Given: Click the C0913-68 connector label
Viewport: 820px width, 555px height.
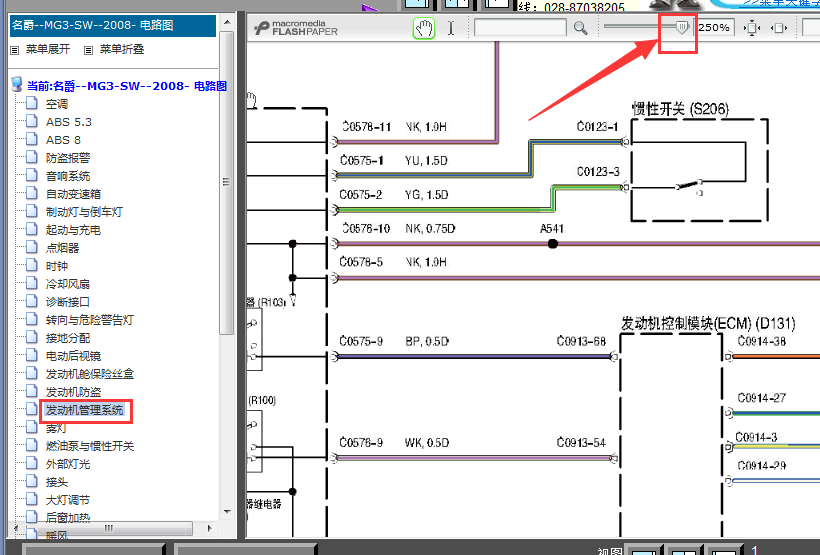Looking at the screenshot, I should pyautogui.click(x=581, y=342).
